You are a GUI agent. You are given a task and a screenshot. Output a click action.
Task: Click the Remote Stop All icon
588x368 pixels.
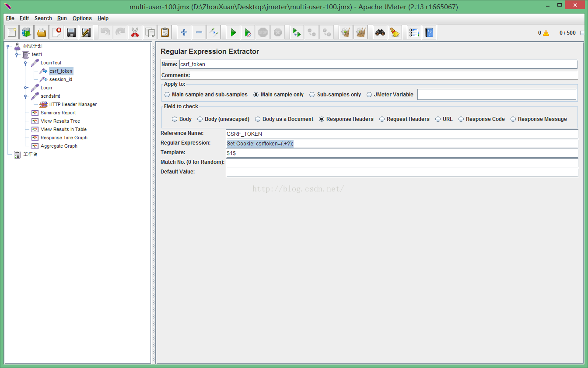(x=312, y=32)
